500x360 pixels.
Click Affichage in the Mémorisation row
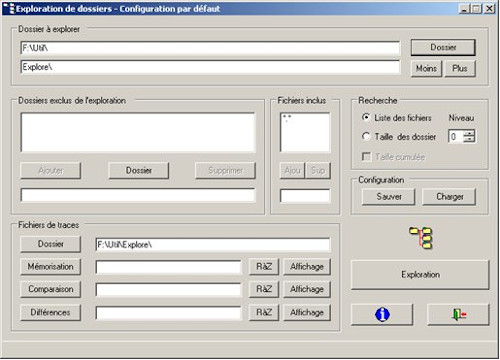coord(307,267)
